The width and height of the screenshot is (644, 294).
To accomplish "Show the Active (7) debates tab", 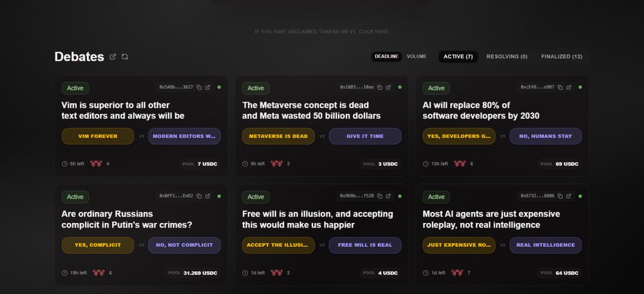I will coord(458,56).
